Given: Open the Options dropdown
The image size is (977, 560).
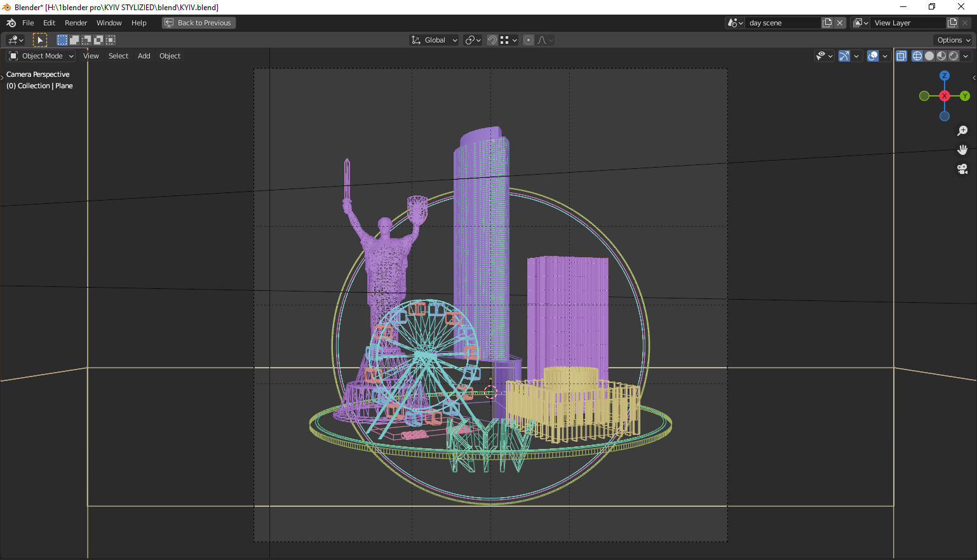Looking at the screenshot, I should click(x=953, y=40).
